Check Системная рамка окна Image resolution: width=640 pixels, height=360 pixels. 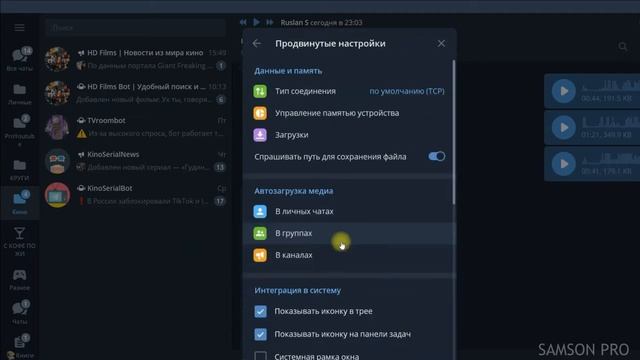[260, 356]
